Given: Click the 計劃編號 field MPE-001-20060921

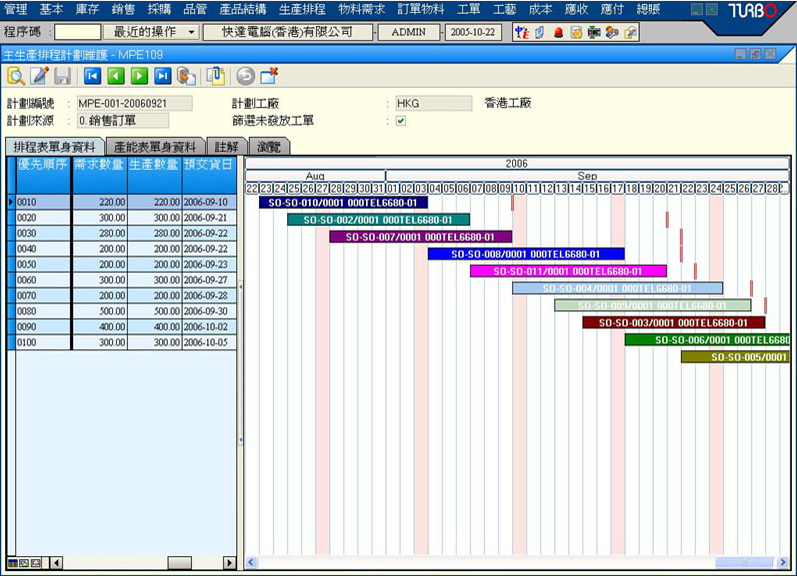Looking at the screenshot, I should tap(135, 103).
